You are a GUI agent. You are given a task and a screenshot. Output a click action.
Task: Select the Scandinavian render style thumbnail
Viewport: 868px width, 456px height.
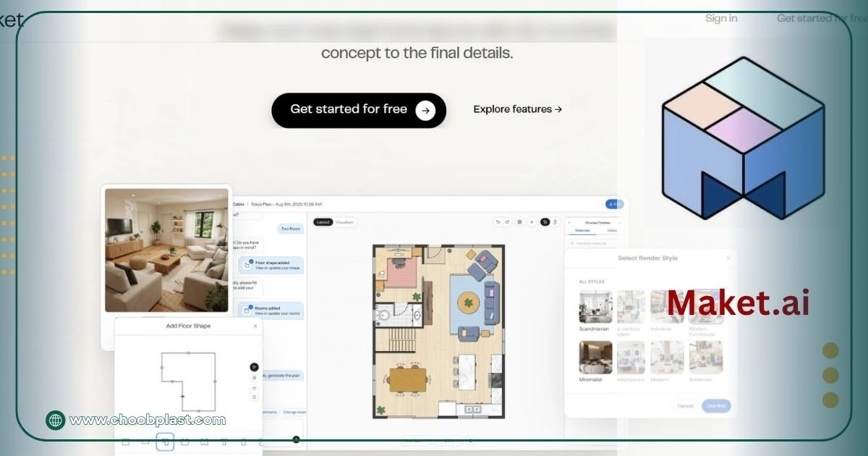(595, 307)
